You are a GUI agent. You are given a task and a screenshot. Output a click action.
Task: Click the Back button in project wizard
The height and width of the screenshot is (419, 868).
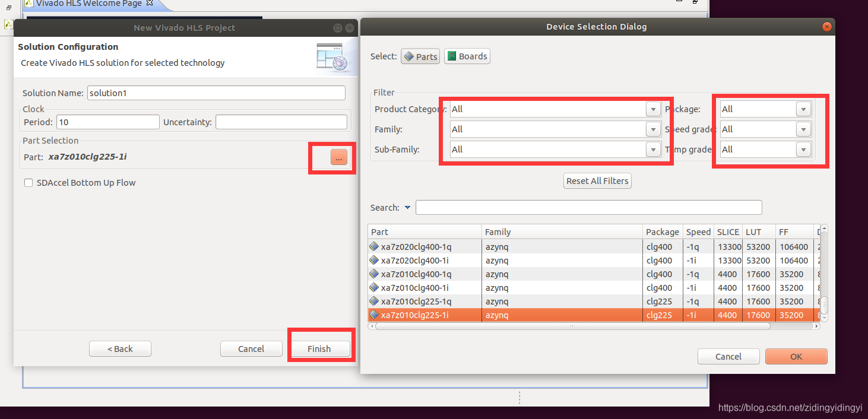coord(120,349)
